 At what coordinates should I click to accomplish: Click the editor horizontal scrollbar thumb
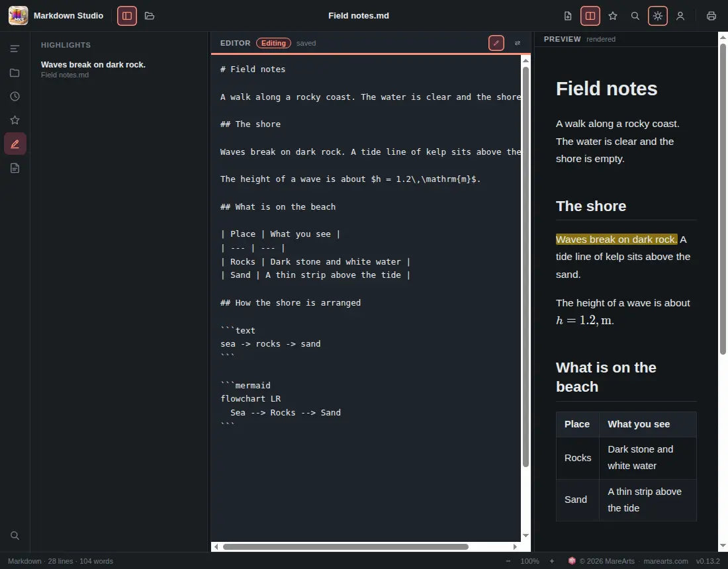[345, 547]
